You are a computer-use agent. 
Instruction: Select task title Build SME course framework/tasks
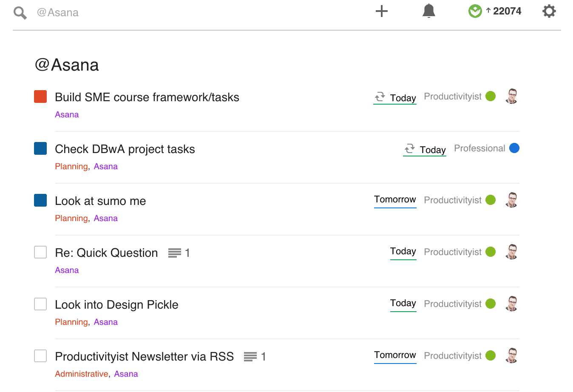[147, 97]
